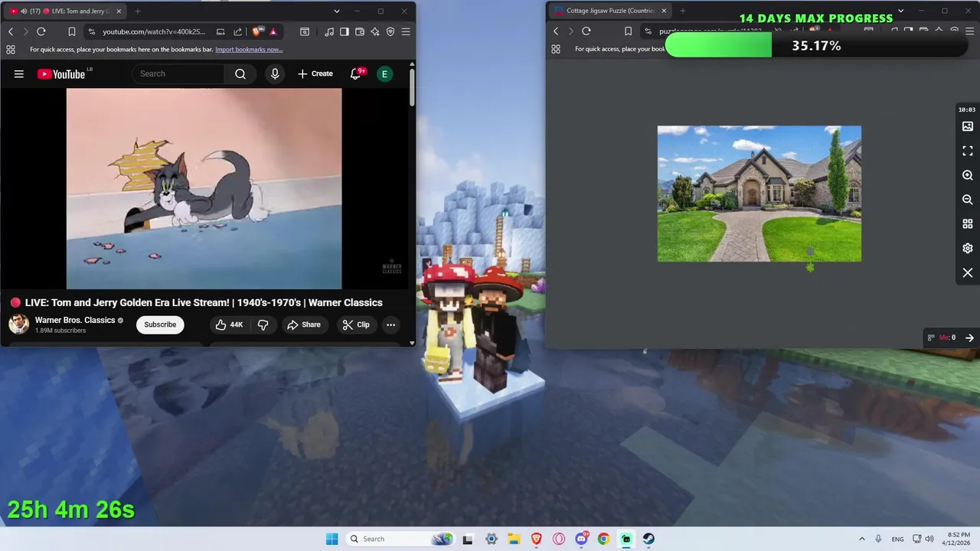Click the Tom and Jerry video player
The width and height of the screenshot is (980, 551).
click(204, 188)
